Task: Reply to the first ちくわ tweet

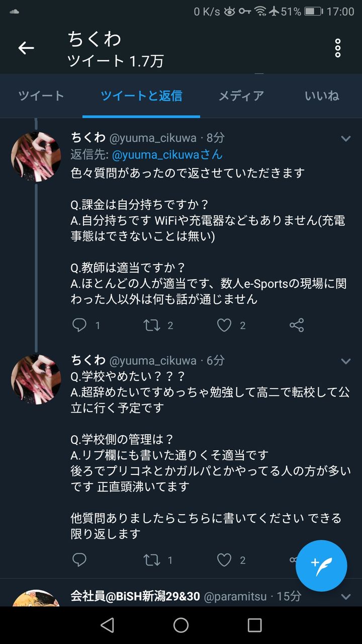Action: pos(79,325)
